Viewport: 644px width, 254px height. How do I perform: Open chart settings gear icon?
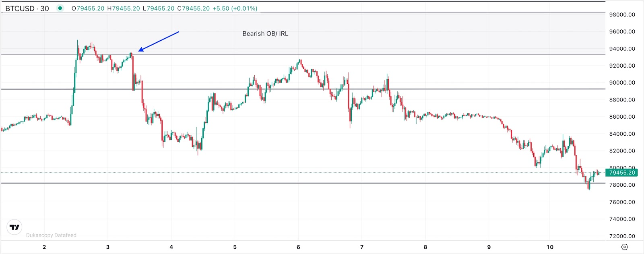click(x=624, y=247)
